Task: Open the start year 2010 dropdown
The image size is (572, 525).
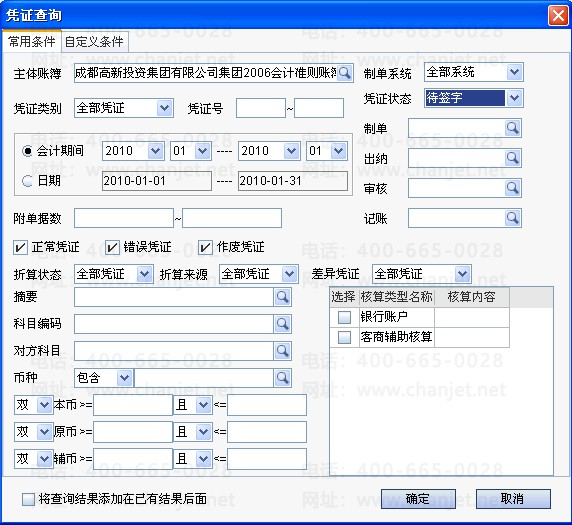Action: coord(155,151)
